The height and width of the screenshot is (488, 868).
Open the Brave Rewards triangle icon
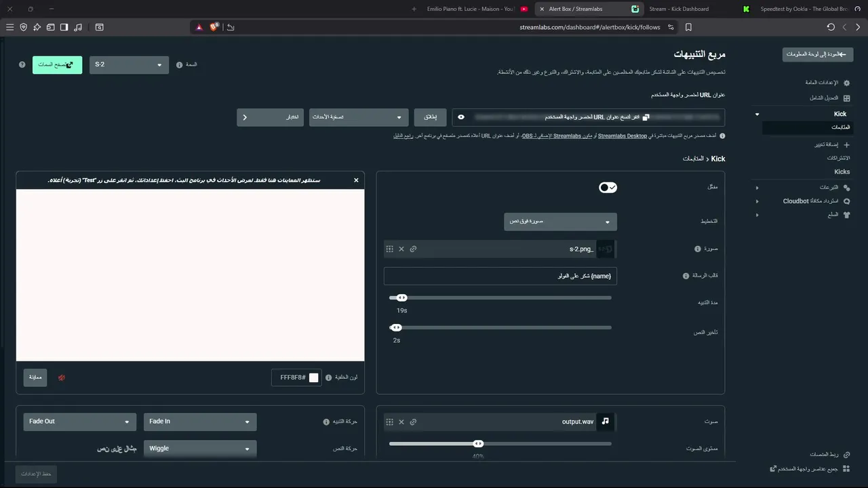pyautogui.click(x=199, y=27)
